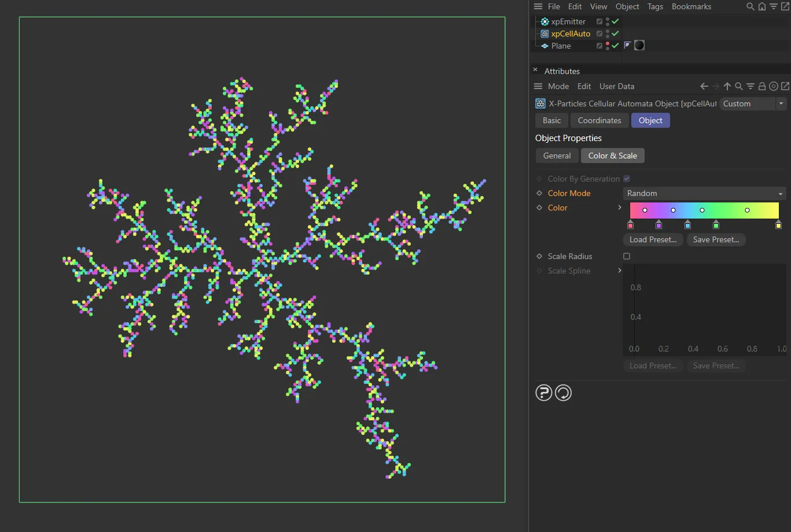Screen dimensions: 791x532
Task: Click the pink knot on the color gradient
Action: tap(630, 225)
